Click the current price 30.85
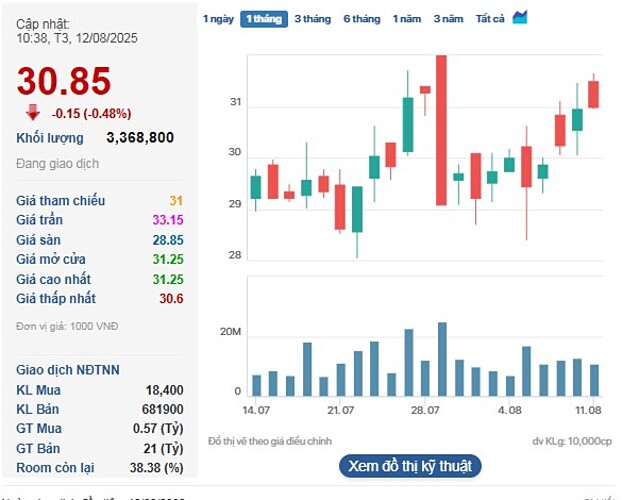Viewport: 639px width, 500px height. pyautogui.click(x=64, y=82)
